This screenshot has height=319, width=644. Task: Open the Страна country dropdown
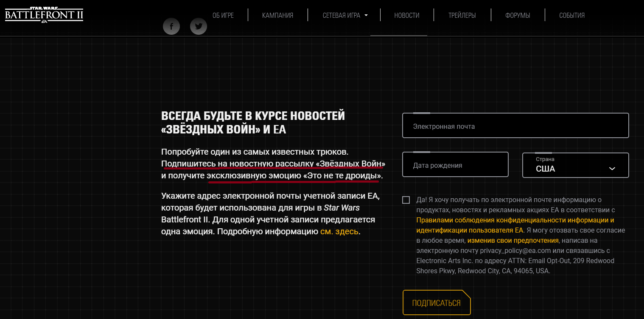coord(576,165)
